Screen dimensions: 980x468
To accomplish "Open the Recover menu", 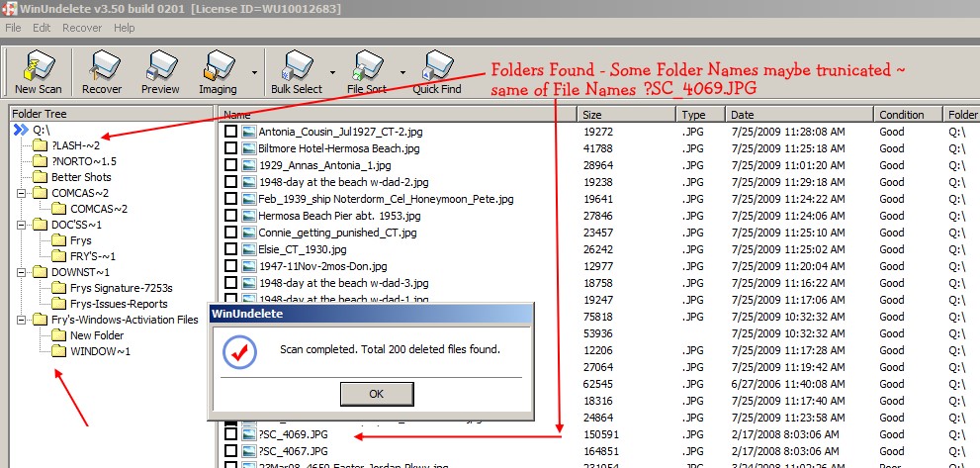I will tap(81, 28).
